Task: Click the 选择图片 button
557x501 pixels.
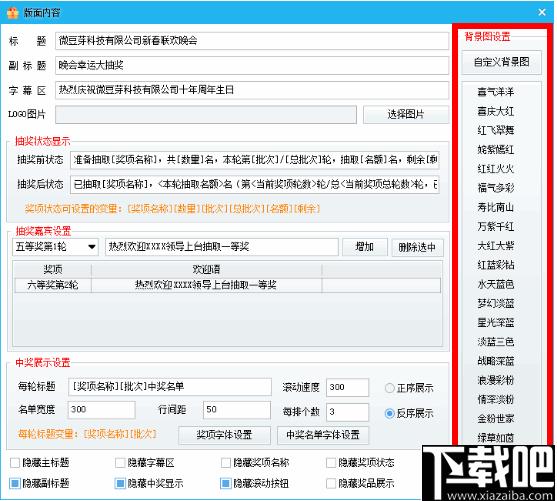Action: [x=406, y=114]
